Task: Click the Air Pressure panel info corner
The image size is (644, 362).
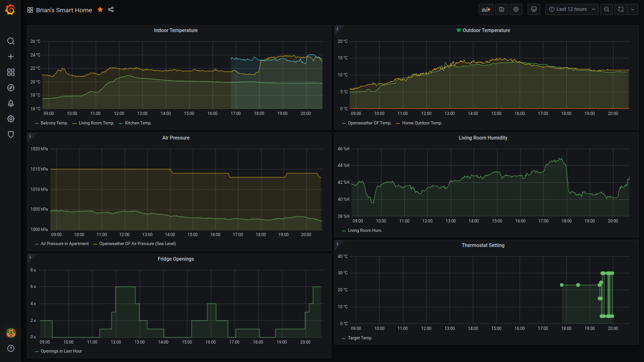Action: (x=30, y=136)
